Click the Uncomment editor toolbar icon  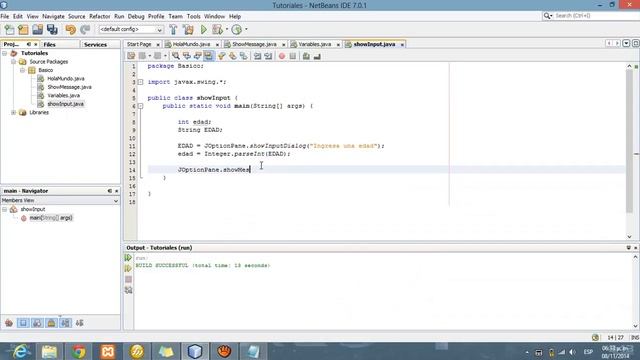click(x=317, y=56)
